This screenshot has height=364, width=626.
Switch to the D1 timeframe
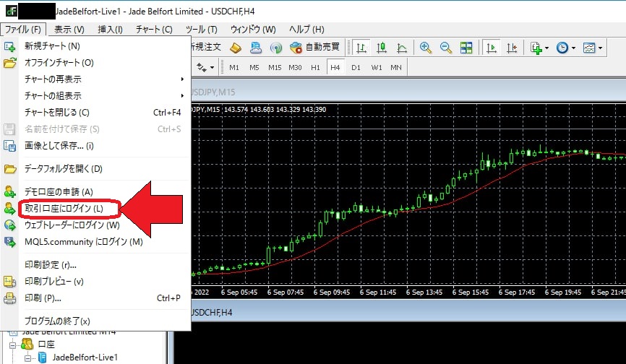[x=356, y=67]
